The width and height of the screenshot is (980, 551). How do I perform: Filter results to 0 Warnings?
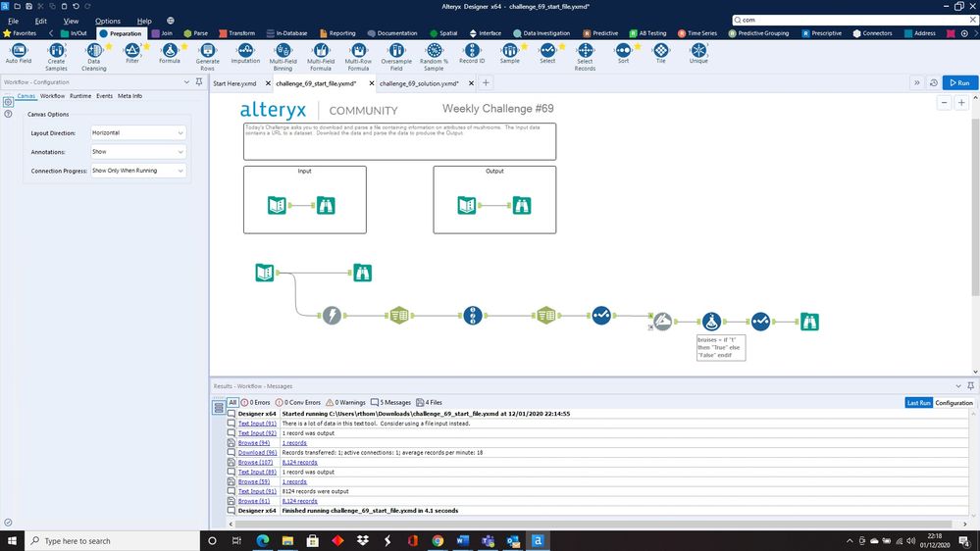(x=345, y=402)
